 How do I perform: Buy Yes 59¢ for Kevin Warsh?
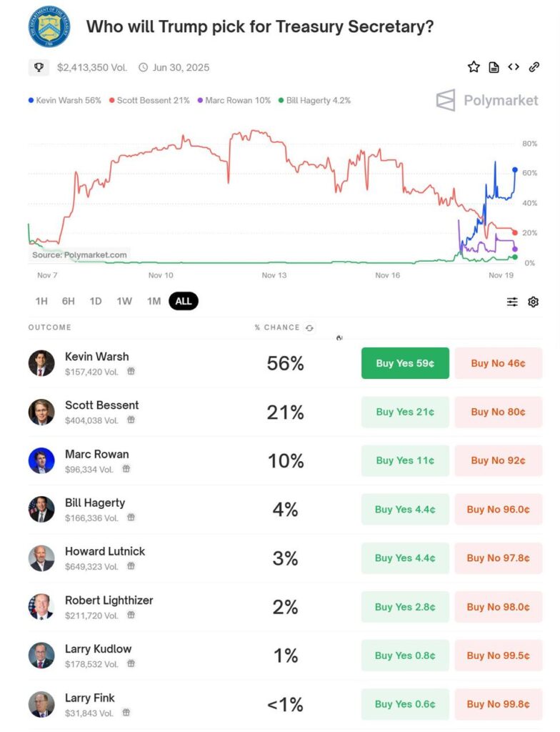click(405, 363)
